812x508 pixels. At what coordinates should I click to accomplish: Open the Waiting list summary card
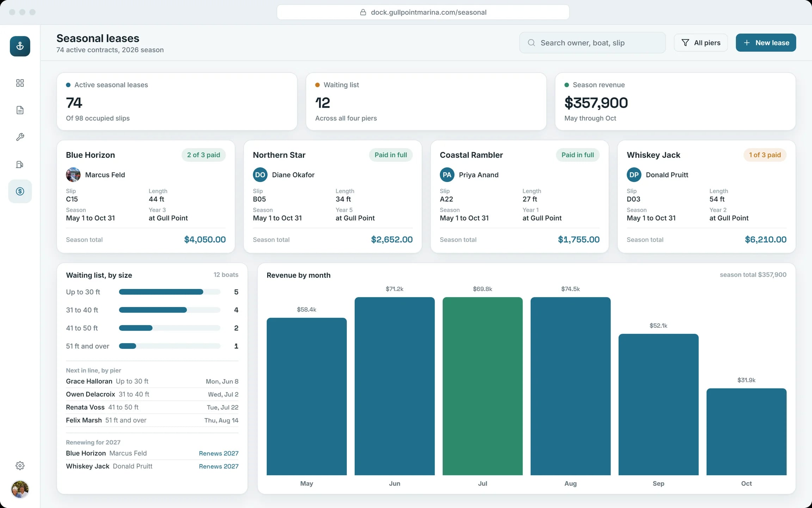tap(426, 102)
